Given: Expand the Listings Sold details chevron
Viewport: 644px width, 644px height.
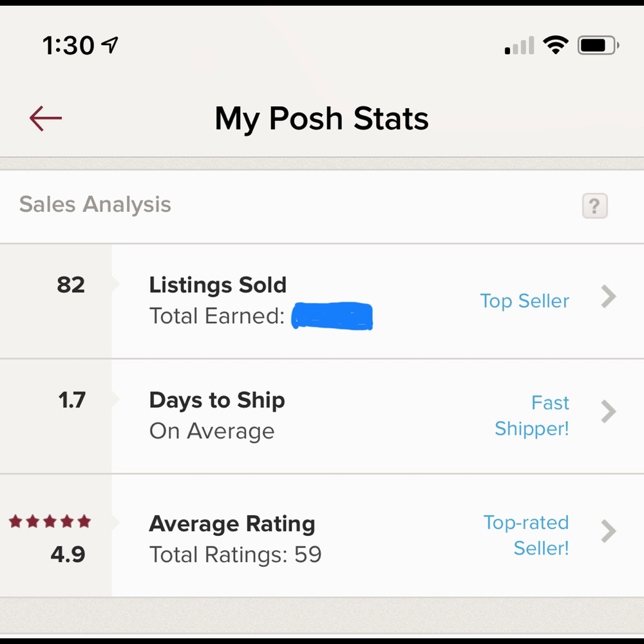Looking at the screenshot, I should [608, 298].
